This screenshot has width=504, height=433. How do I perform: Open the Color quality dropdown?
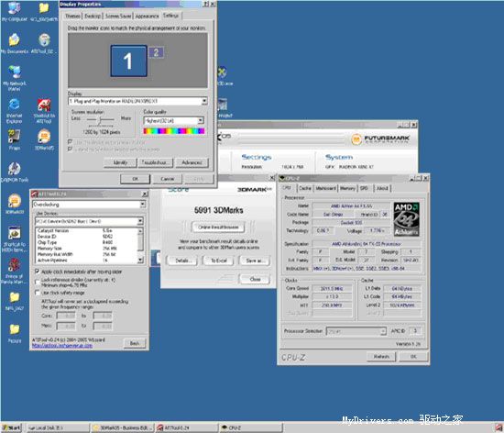point(201,121)
